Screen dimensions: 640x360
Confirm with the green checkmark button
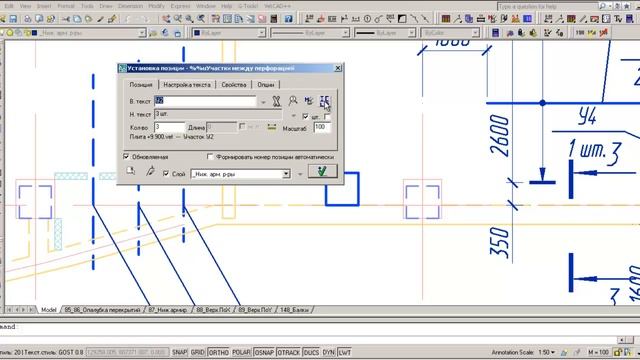click(x=322, y=171)
